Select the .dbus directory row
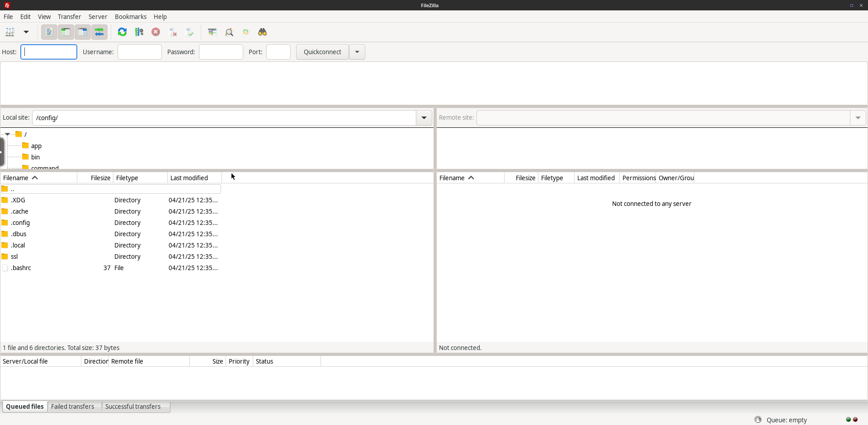 pyautogui.click(x=111, y=234)
